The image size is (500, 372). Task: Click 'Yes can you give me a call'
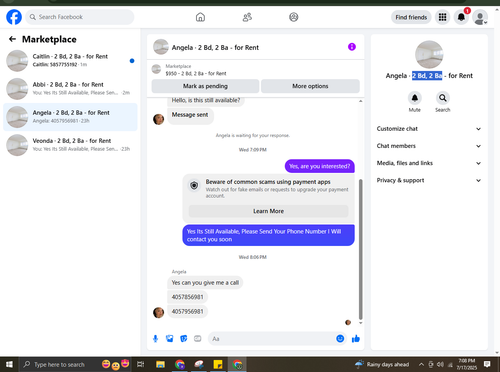[x=205, y=283]
